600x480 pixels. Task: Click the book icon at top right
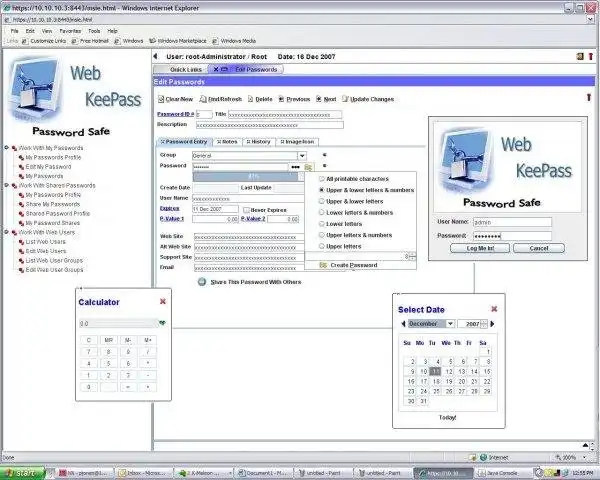tap(580, 56)
